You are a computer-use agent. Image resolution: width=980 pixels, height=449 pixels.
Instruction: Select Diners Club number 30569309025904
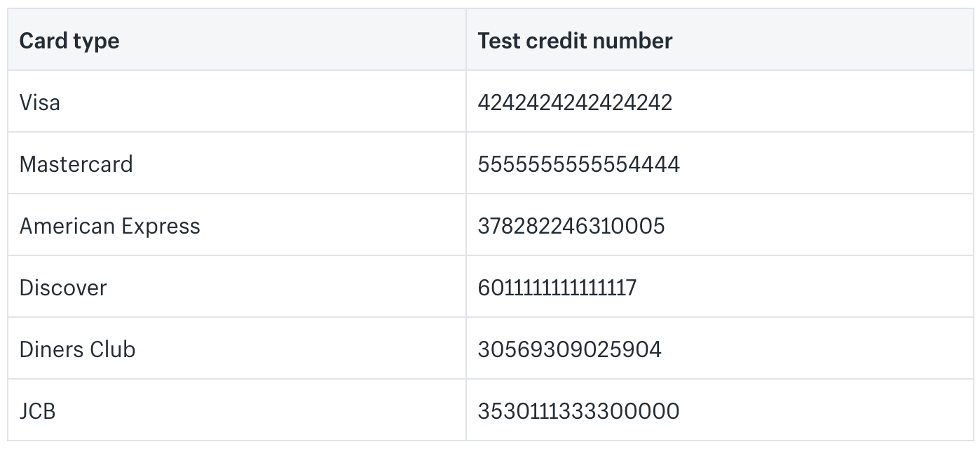click(x=569, y=349)
